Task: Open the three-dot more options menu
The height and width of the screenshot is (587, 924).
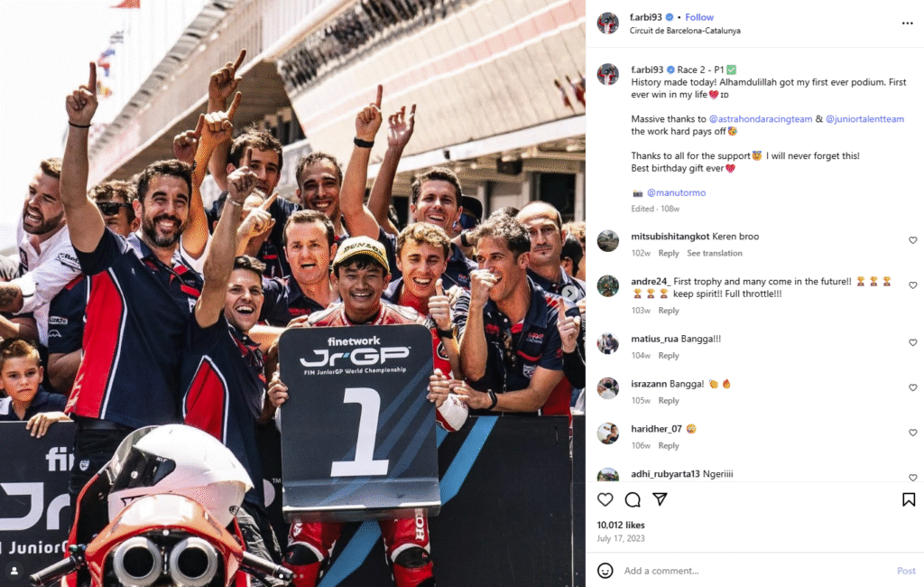Action: click(x=907, y=23)
